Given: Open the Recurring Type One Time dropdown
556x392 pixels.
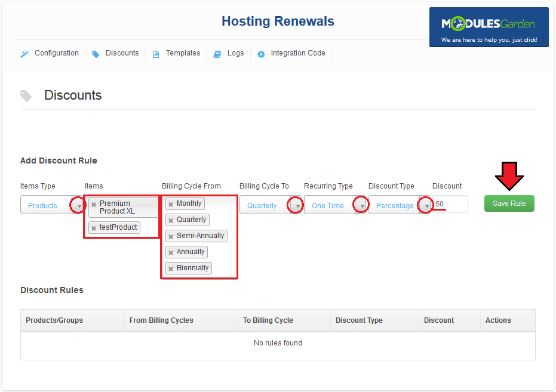Looking at the screenshot, I should pos(334,205).
